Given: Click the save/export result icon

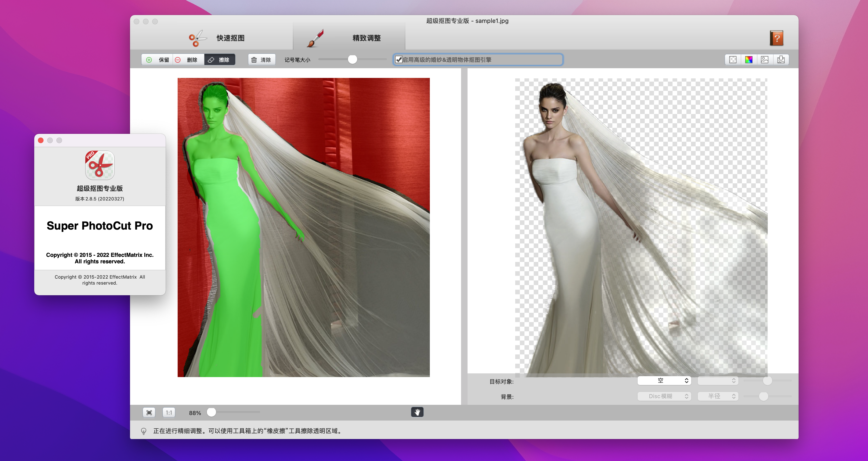Looking at the screenshot, I should click(x=781, y=60).
